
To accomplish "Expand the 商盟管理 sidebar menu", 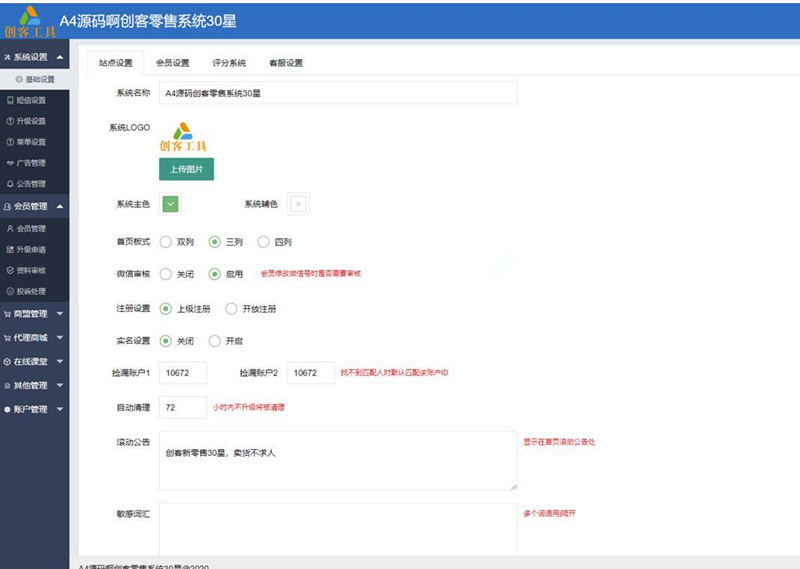I will point(34,314).
